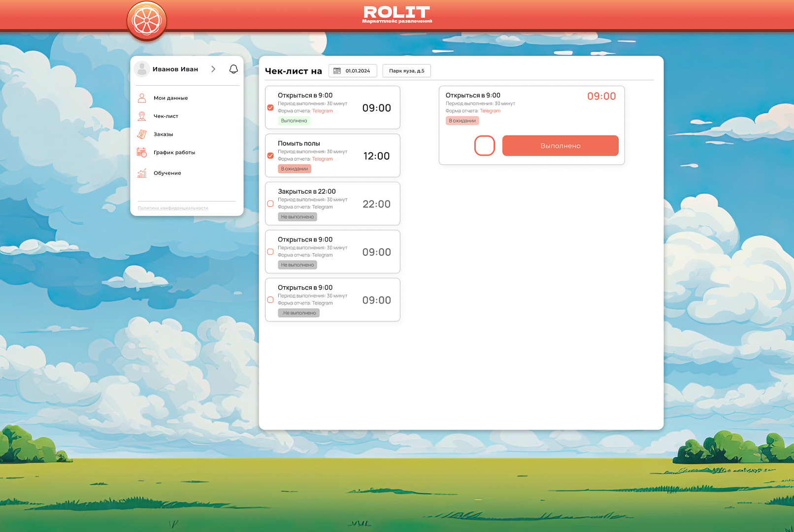The height and width of the screenshot is (532, 794).
Task: Open the Парк яуза, д.5 location dropdown
Action: tap(406, 71)
